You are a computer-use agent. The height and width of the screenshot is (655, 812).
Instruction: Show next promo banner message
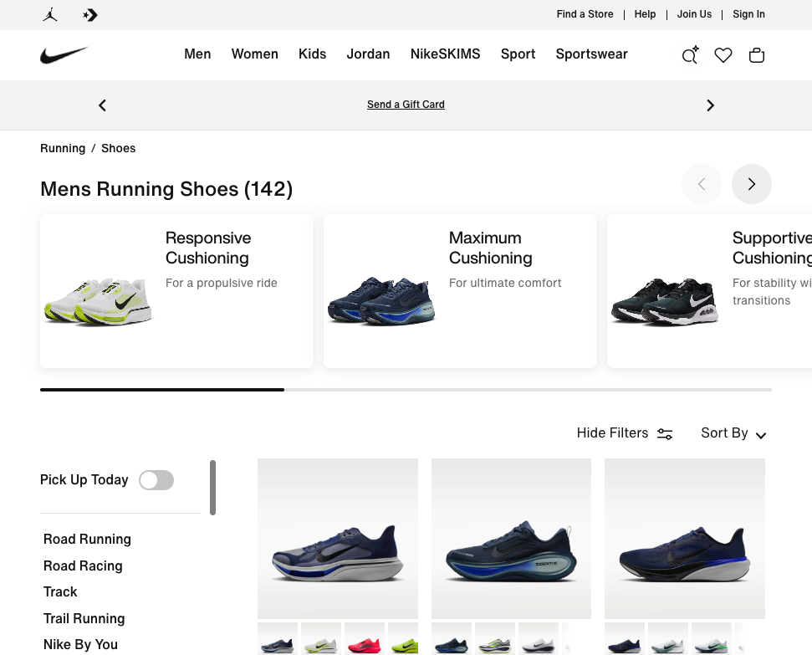pyautogui.click(x=710, y=105)
